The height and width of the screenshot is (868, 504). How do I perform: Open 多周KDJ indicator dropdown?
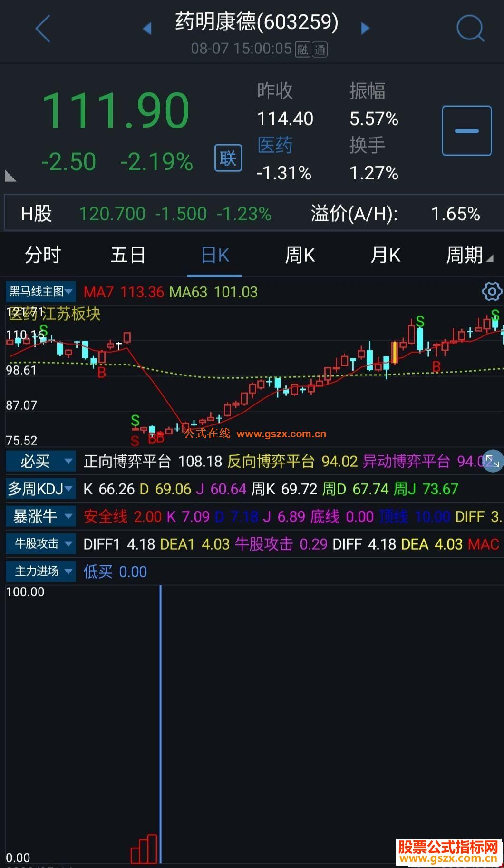[40, 489]
